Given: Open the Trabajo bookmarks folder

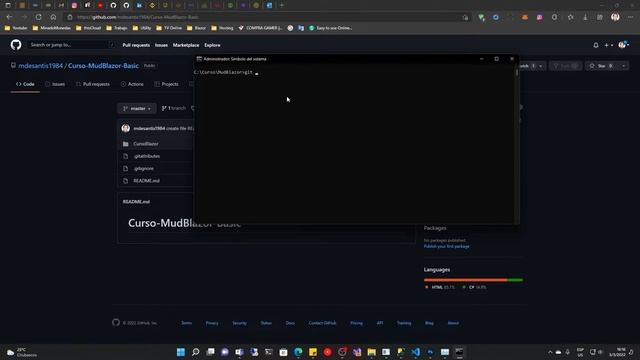Looking at the screenshot, I should tap(117, 28).
